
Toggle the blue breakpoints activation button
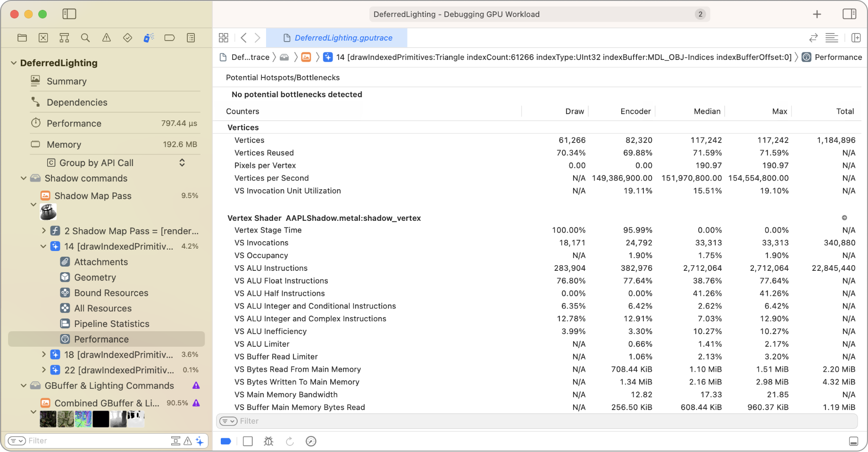tap(226, 441)
